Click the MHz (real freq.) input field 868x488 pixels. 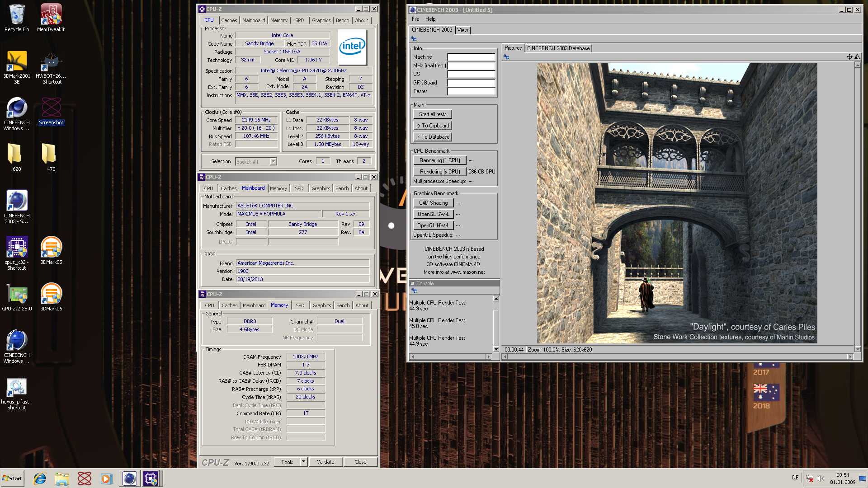coord(471,66)
